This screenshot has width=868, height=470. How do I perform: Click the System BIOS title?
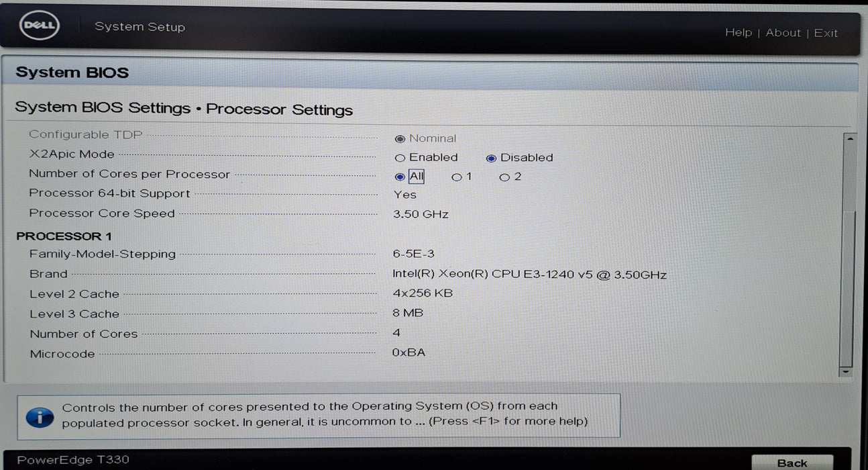(72, 73)
